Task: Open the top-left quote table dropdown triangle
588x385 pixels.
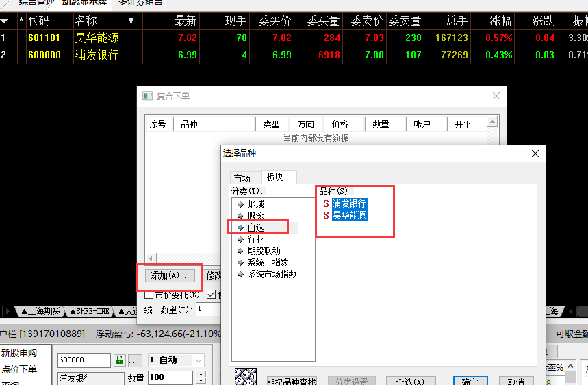Action: tap(4, 21)
